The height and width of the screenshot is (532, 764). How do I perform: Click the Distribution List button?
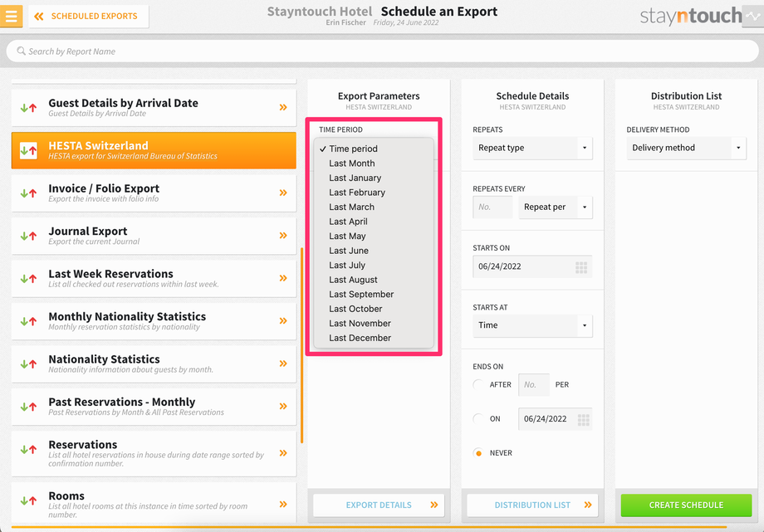coord(532,505)
